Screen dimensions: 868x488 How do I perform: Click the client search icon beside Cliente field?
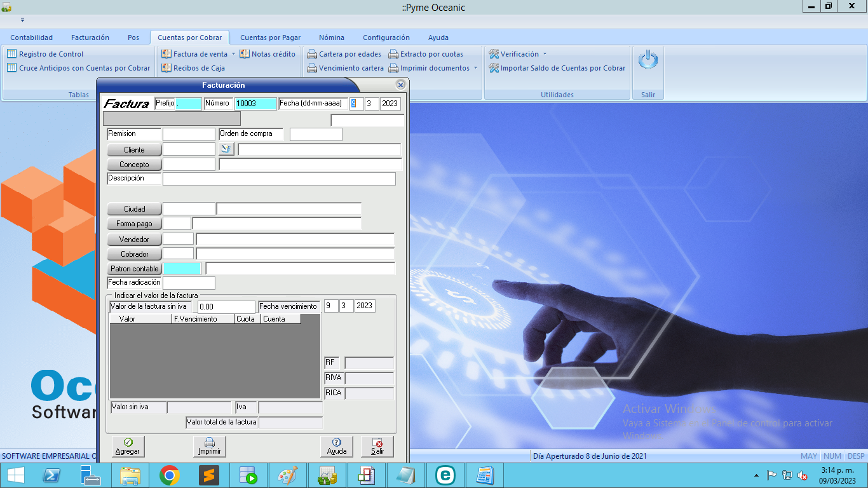pyautogui.click(x=226, y=149)
